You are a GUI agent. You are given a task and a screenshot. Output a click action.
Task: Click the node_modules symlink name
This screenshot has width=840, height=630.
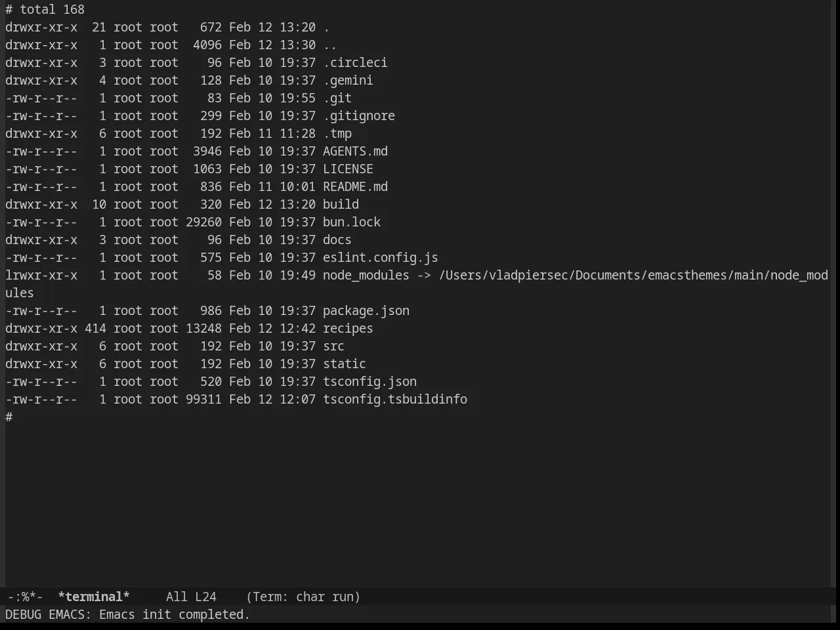(366, 275)
